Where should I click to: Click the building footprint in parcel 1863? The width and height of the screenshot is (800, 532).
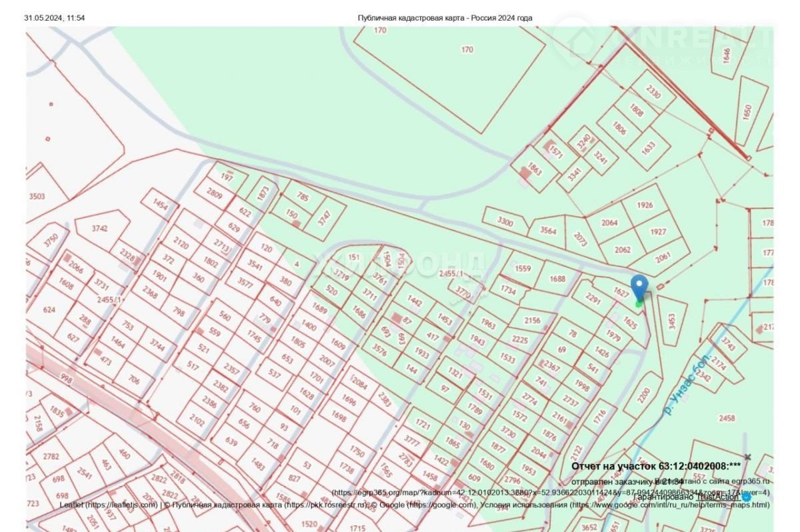525,172
